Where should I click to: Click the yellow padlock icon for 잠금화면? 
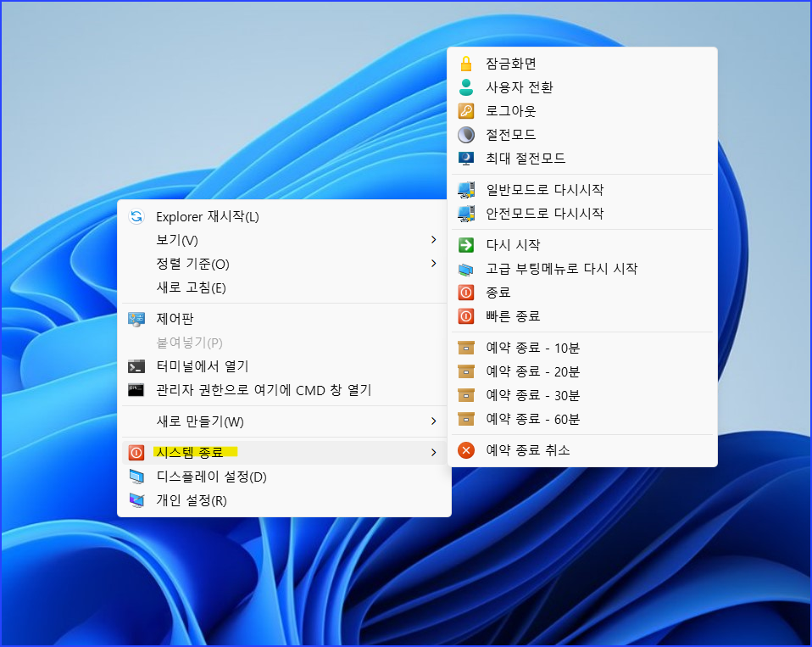pos(466,64)
